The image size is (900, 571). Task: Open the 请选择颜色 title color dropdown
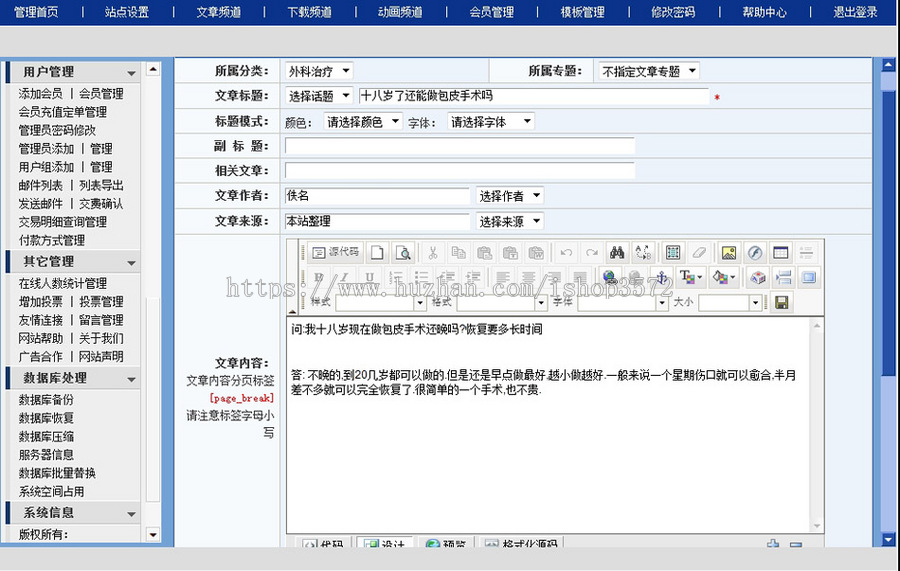click(362, 122)
